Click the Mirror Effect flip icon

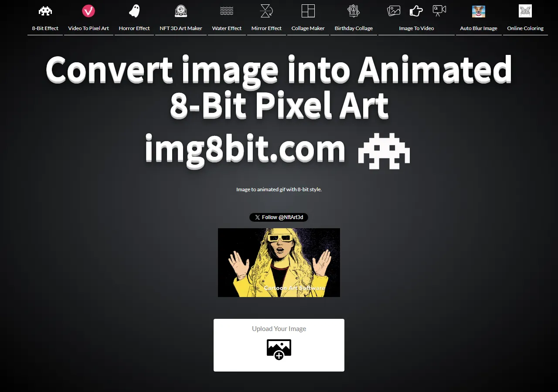coord(266,11)
